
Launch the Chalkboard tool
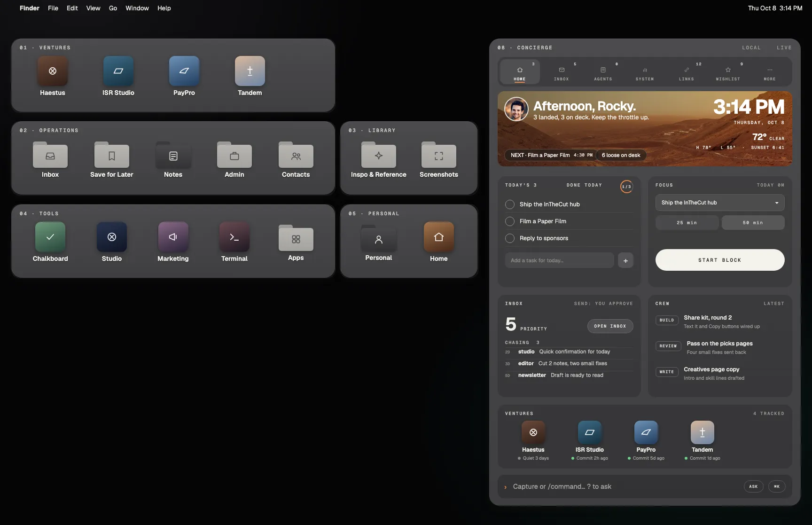pos(50,237)
